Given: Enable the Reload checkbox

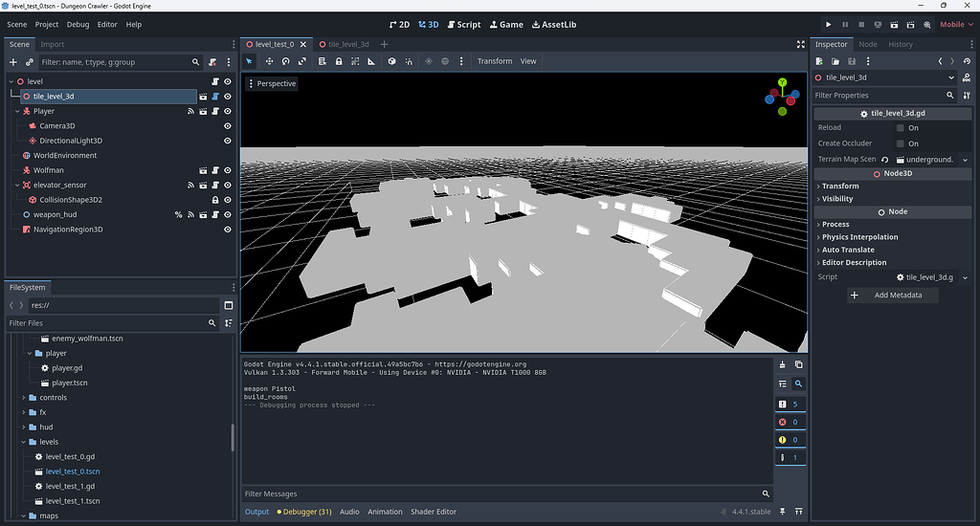Looking at the screenshot, I should point(900,127).
